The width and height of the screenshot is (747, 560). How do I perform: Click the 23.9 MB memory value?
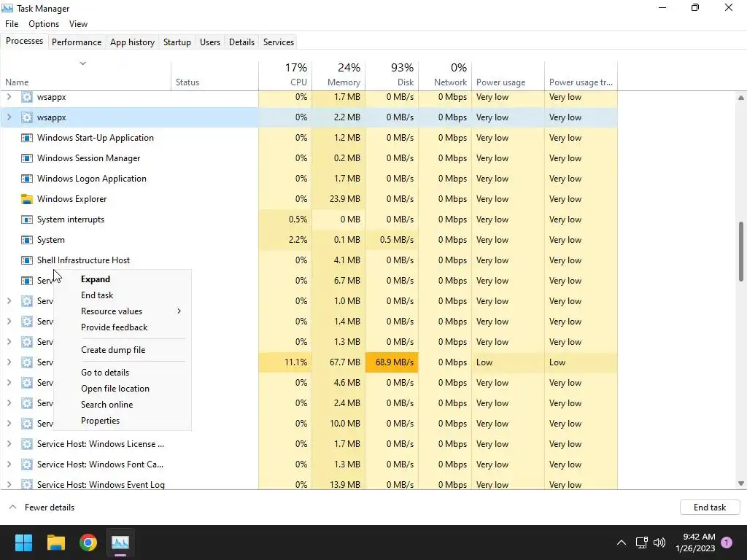pyautogui.click(x=344, y=199)
